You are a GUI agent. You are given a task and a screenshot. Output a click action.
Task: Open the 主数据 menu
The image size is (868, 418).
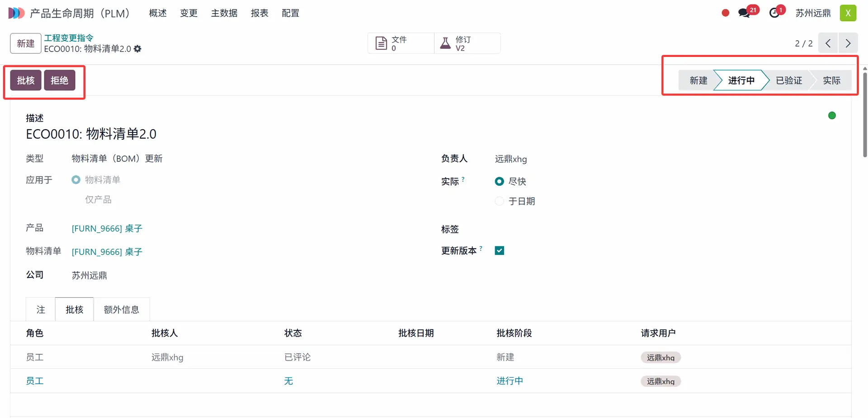[x=224, y=13]
